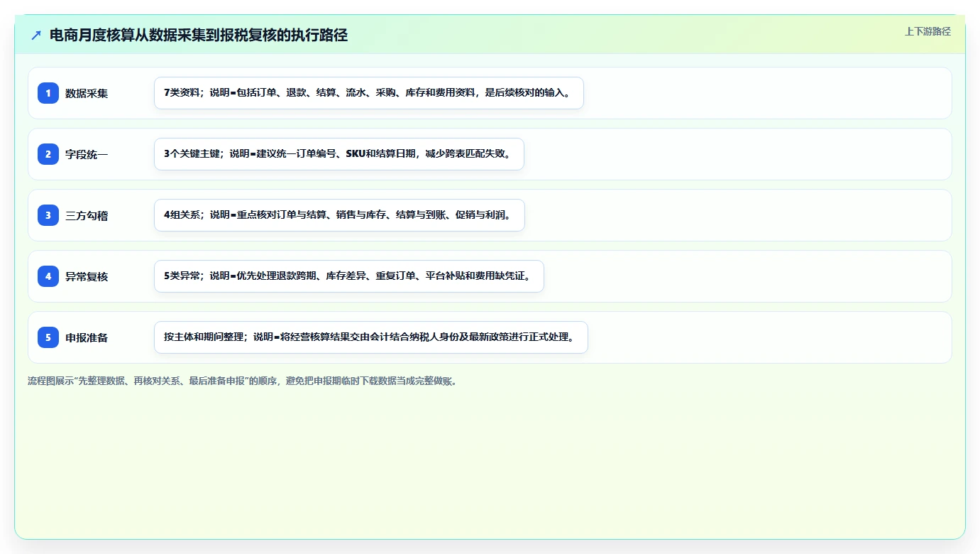This screenshot has width=980, height=554.
Task: Click the arrow icon beside the title
Action: 36,36
